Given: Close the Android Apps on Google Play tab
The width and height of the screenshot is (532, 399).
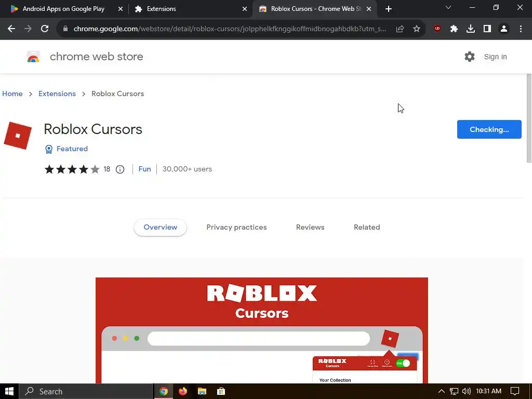Looking at the screenshot, I should tap(120, 9).
